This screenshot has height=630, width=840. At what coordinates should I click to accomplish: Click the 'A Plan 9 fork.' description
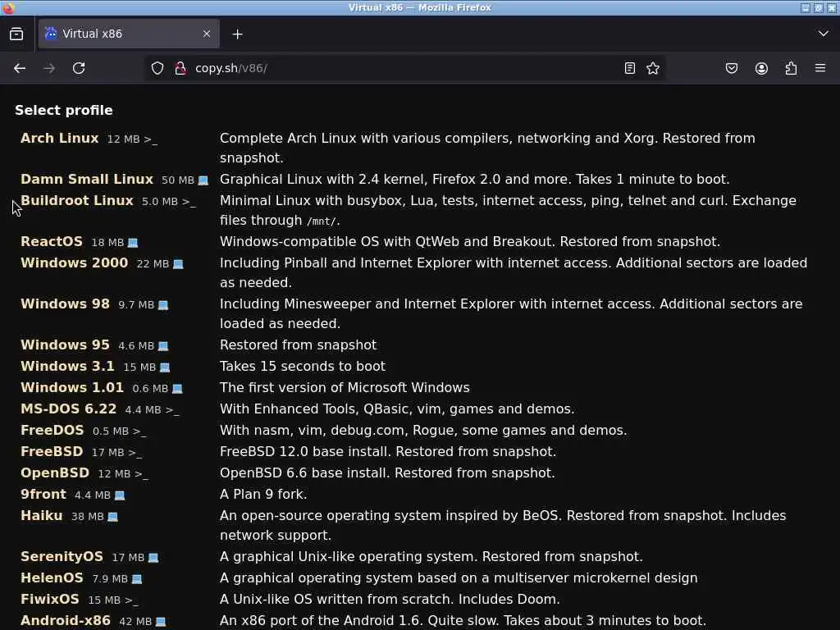click(x=263, y=495)
